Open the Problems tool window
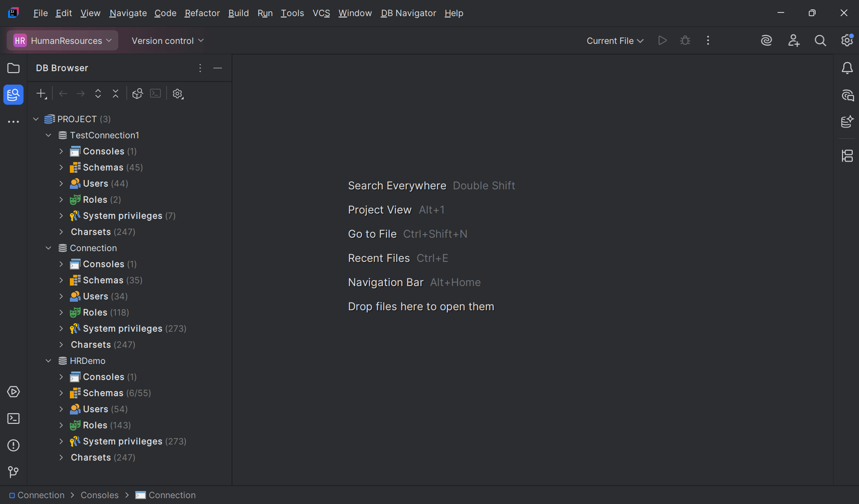 (x=13, y=445)
